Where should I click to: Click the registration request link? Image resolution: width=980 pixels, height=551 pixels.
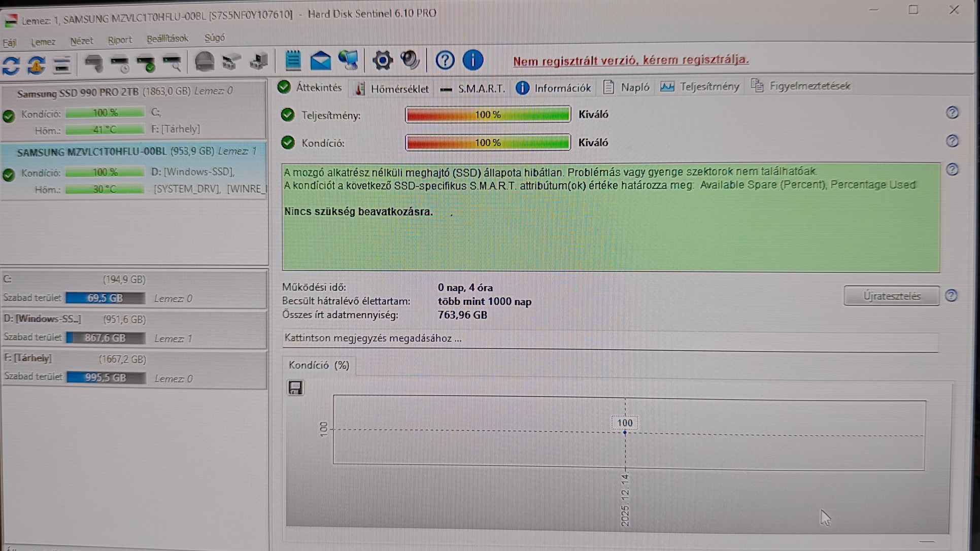click(630, 60)
